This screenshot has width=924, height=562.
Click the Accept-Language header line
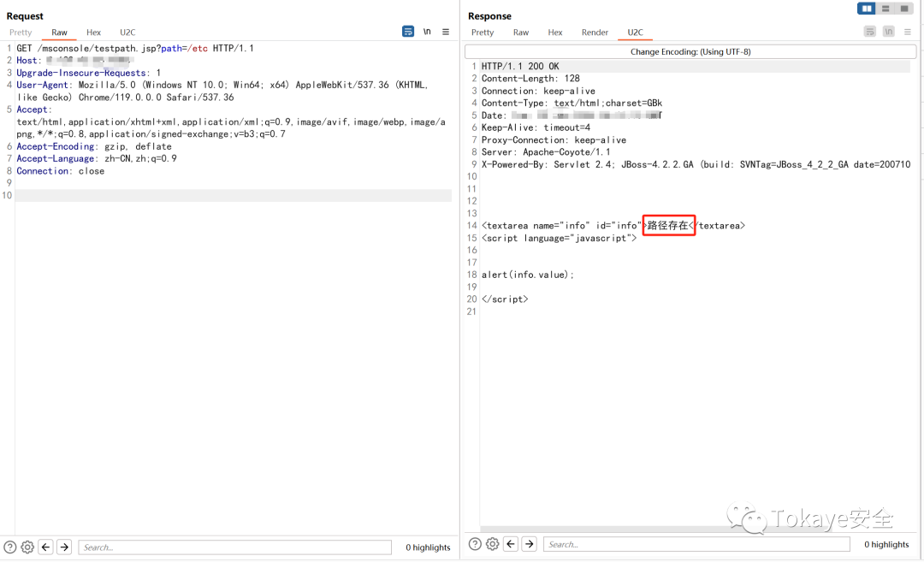click(97, 158)
